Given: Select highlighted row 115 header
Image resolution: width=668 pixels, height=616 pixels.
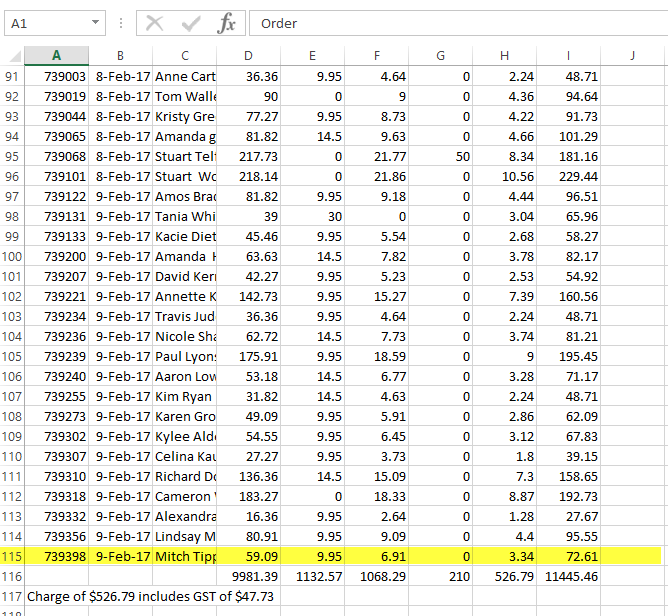Looking at the screenshot, I should click(12, 556).
